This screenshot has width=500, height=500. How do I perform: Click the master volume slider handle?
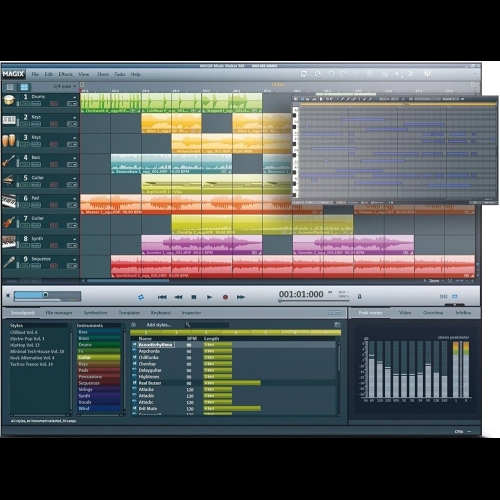(x=46, y=295)
